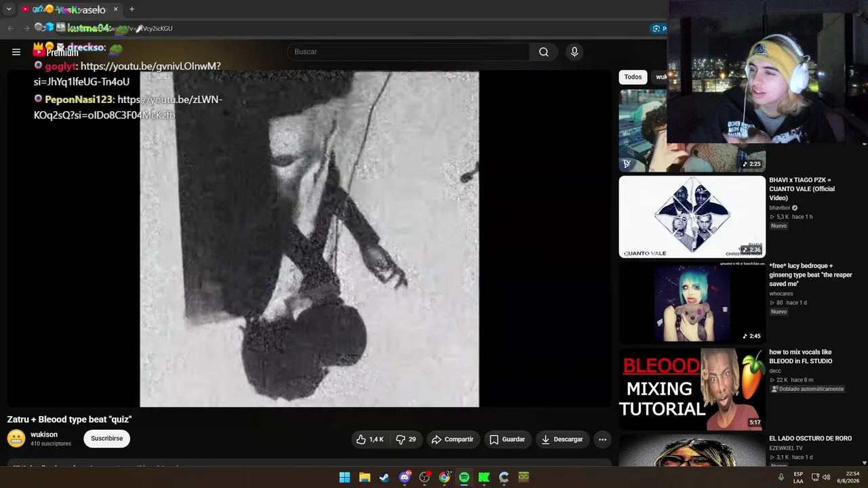Open the volume control in system tray
This screenshot has height=488, width=868.
pos(826,477)
